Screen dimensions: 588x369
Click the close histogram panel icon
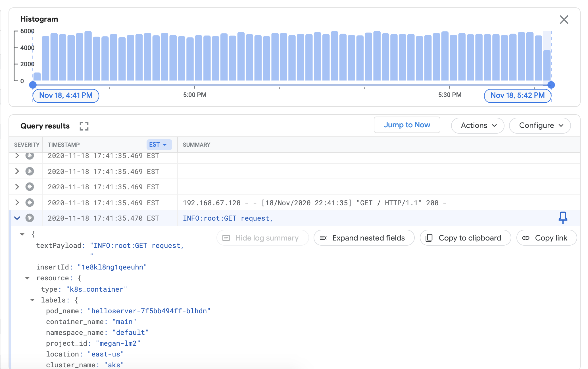pyautogui.click(x=564, y=19)
